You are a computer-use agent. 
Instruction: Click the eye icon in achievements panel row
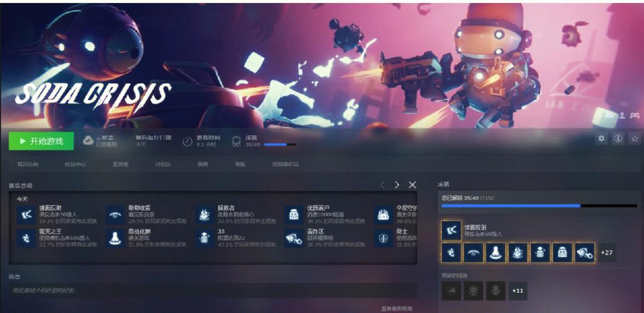[x=474, y=253]
